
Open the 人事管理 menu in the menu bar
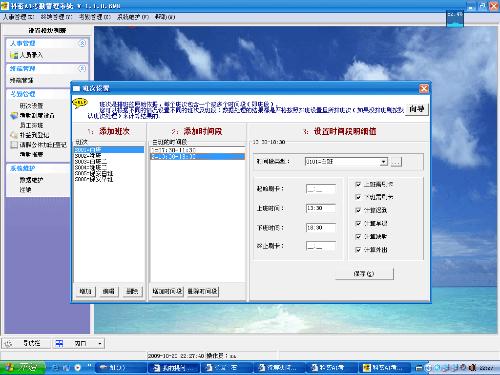(x=18, y=17)
